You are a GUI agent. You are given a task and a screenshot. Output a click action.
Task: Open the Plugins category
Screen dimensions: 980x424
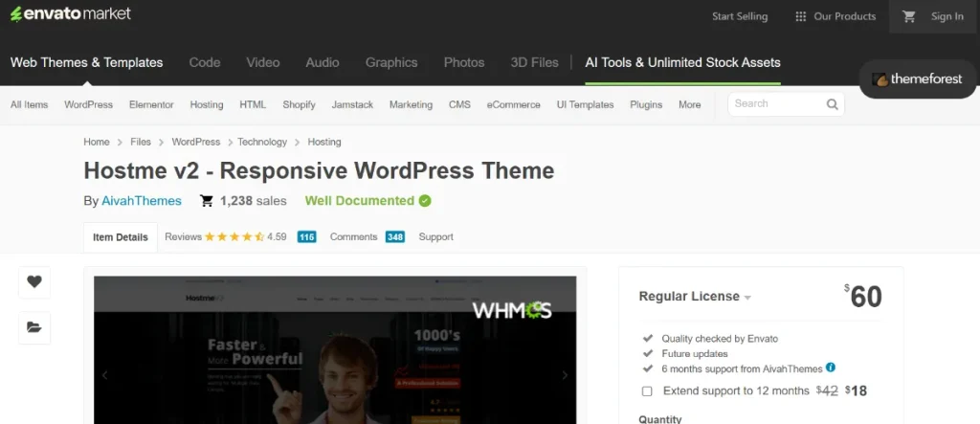pos(646,105)
